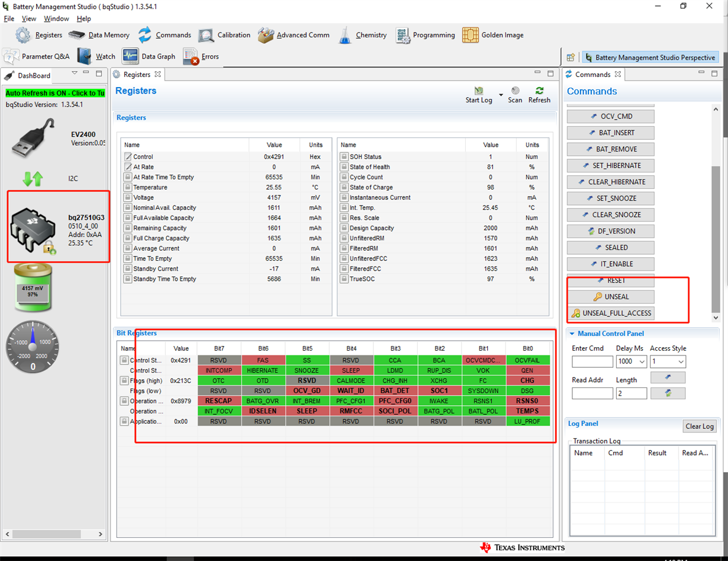This screenshot has width=728, height=561.
Task: Open the Registers view from the toolbar
Action: (39, 35)
